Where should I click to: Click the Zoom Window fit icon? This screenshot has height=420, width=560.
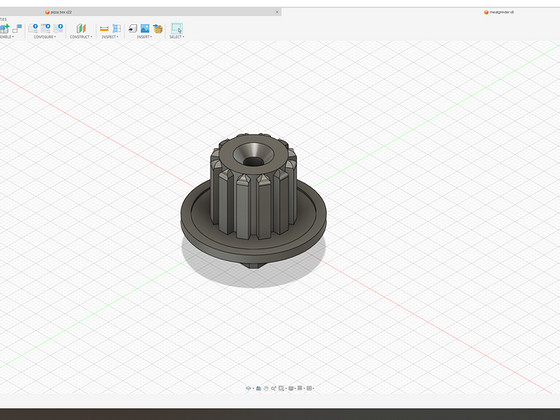pyautogui.click(x=281, y=388)
